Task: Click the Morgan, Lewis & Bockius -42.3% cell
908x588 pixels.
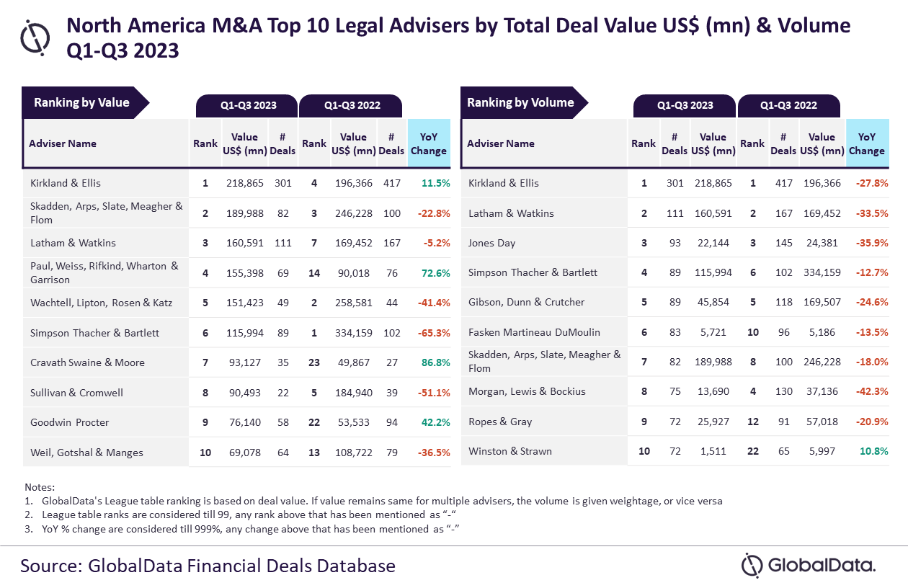Action: pyautogui.click(x=871, y=391)
